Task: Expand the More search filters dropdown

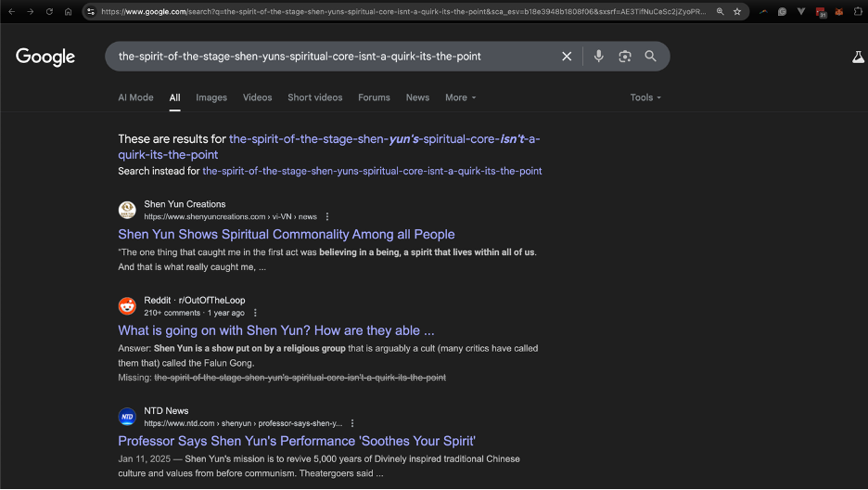Action: tap(461, 97)
